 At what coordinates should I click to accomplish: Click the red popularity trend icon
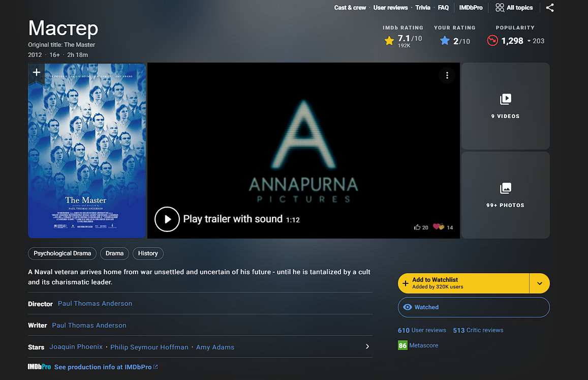click(x=492, y=41)
